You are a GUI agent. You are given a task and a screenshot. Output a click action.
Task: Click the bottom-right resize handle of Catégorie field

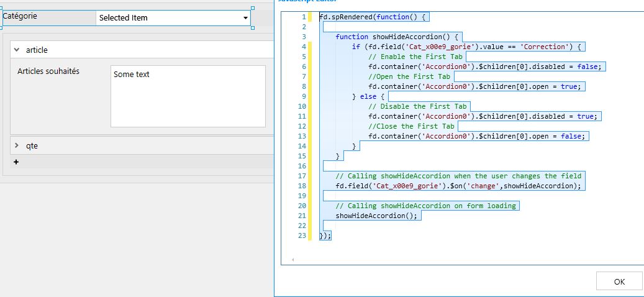[x=252, y=27]
